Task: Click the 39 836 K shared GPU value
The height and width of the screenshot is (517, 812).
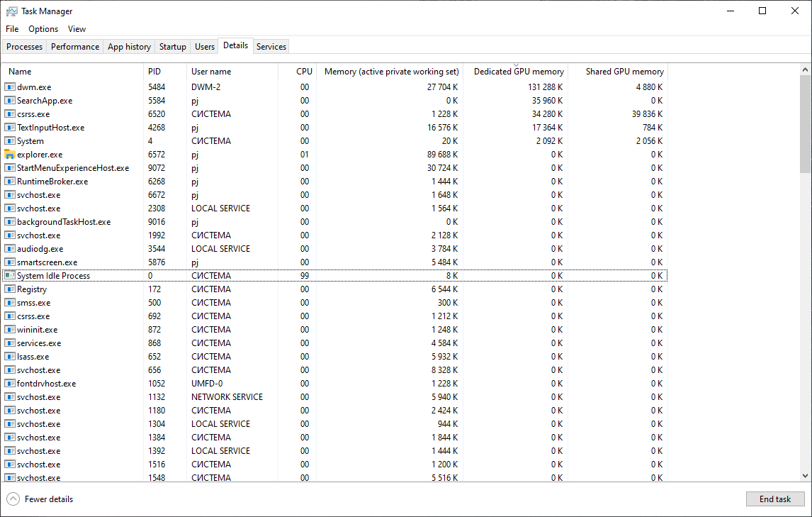Action: pyautogui.click(x=648, y=114)
